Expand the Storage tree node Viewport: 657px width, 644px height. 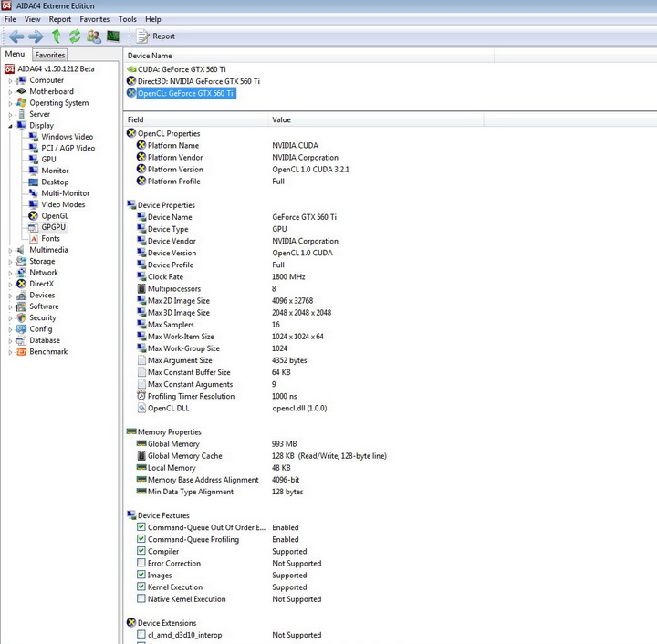(x=10, y=261)
